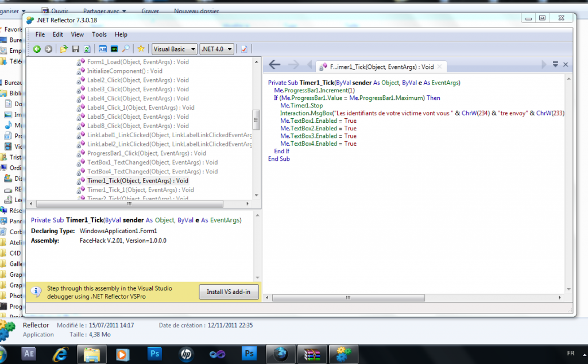Click the info icon in the yellow banner
This screenshot has height=364, width=588.
point(36,292)
